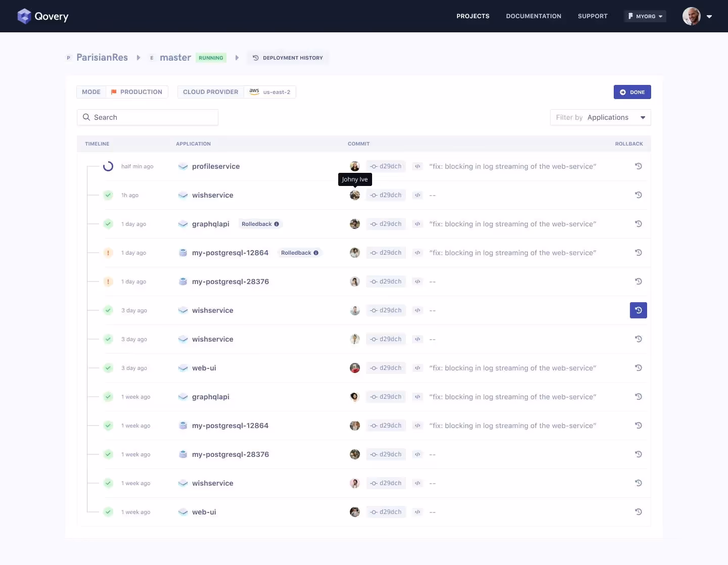
Task: Expand the user account arrow menu
Action: click(709, 17)
